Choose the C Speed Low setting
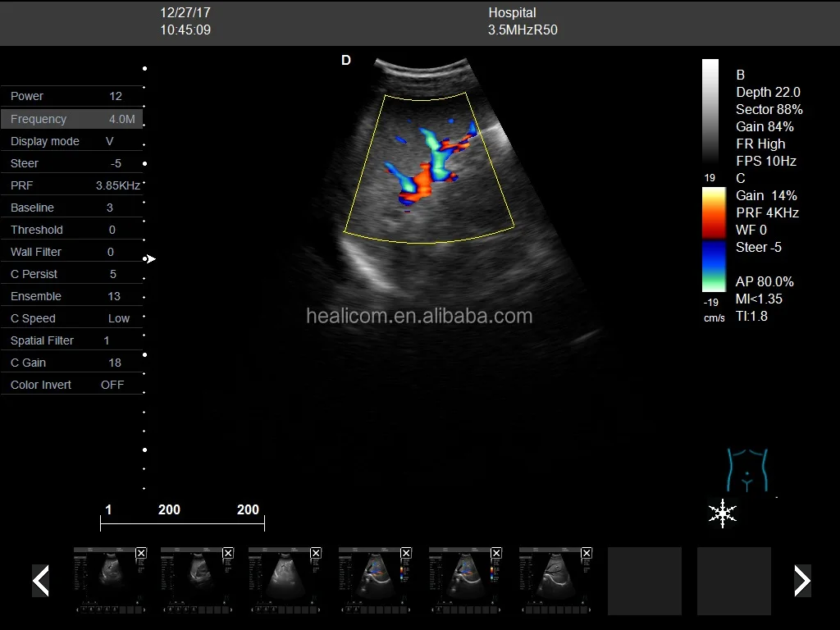Screen dimensions: 840x630 tap(71, 318)
